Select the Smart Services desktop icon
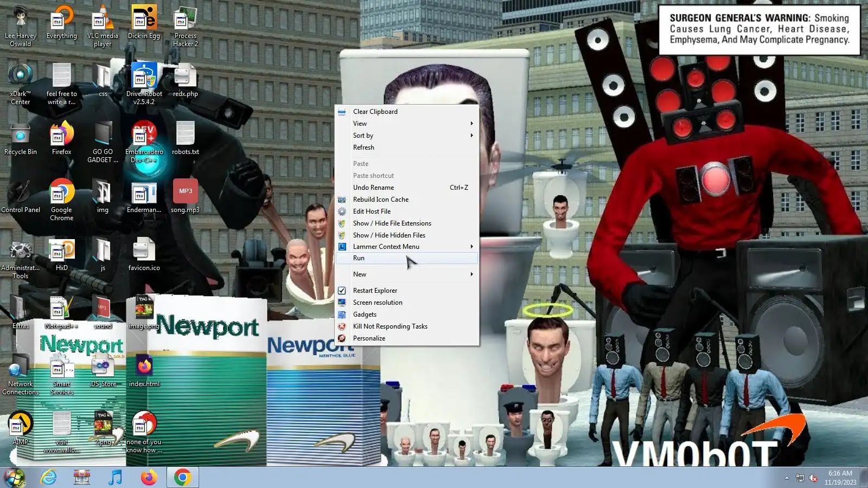868x488 pixels. click(62, 374)
